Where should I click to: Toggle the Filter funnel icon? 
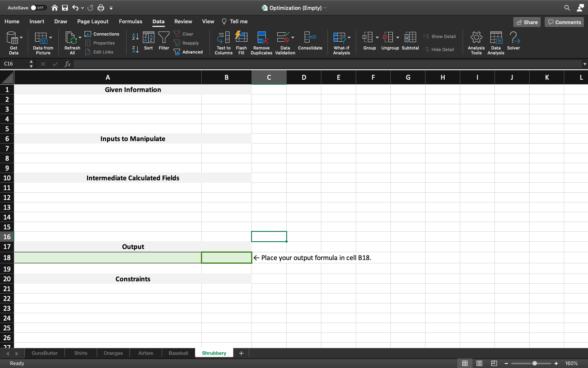click(164, 38)
